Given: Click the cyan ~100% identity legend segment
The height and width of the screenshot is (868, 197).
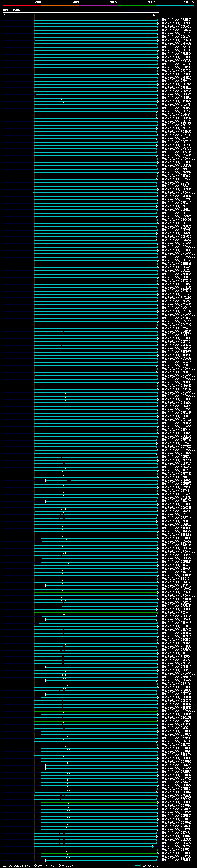Looking at the screenshot, I should tap(175, 6).
